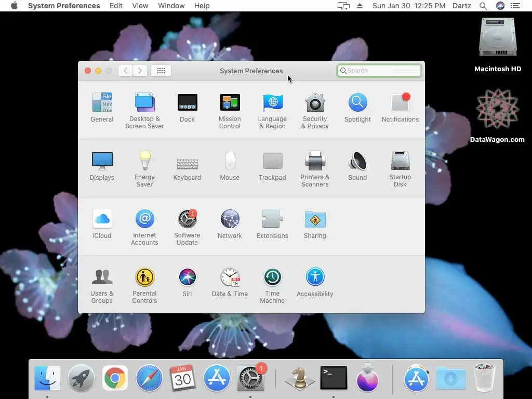Open Chess from the Dock

click(300, 378)
